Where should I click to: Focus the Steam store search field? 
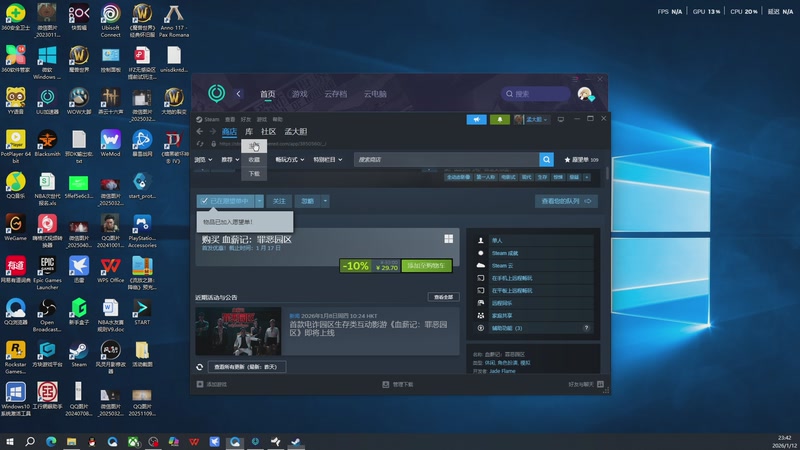click(446, 160)
